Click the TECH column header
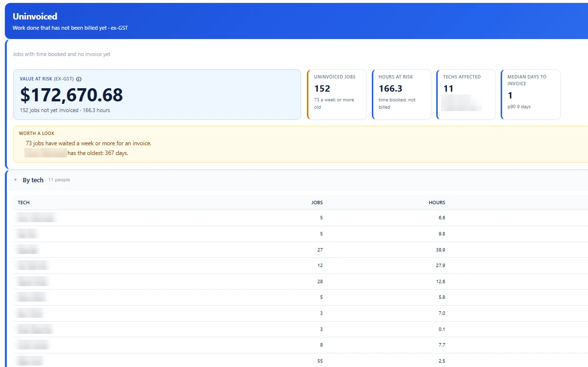Screen dimensions: 588x367 pos(24,203)
